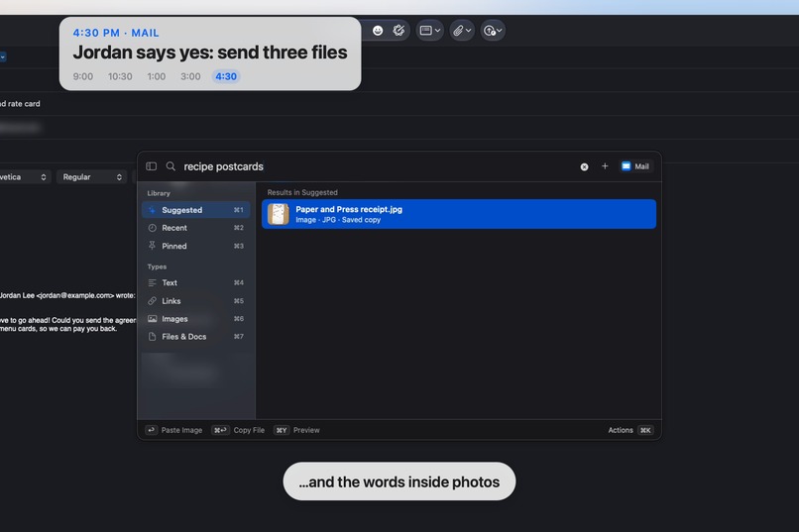Toggle the sidebar in the clipboard search panel
Viewport: 799px width, 532px height.
(151, 166)
